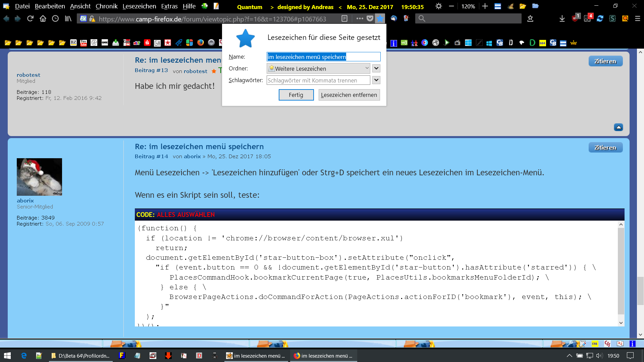Toggle reader view icon in address bar
644x362 pixels.
click(x=344, y=19)
